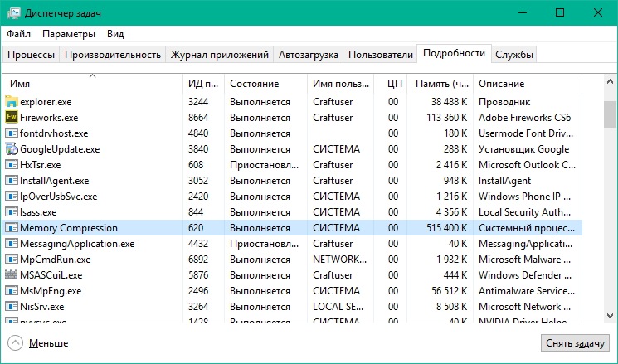The height and width of the screenshot is (364, 618).
Task: Click the IpOverUsbSvc.exe process icon
Action: [12, 197]
